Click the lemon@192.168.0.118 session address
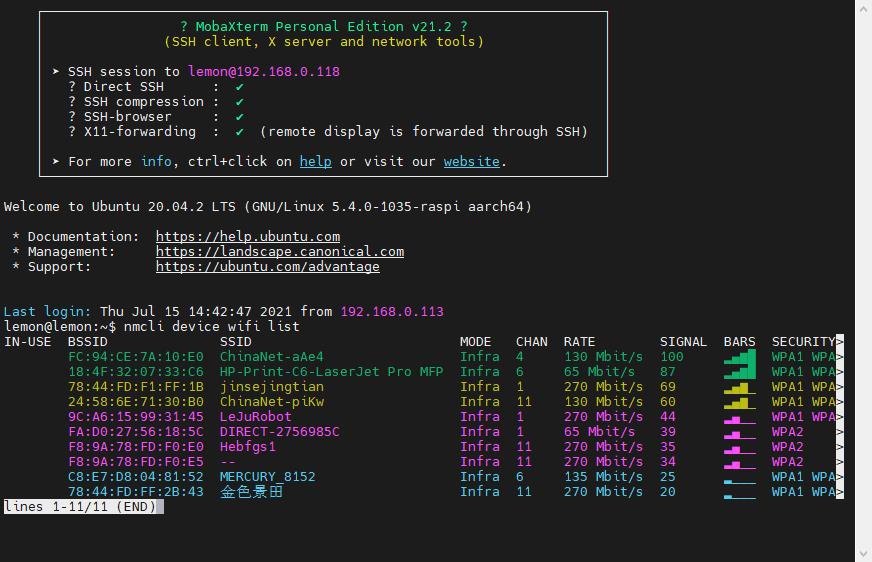 (264, 72)
